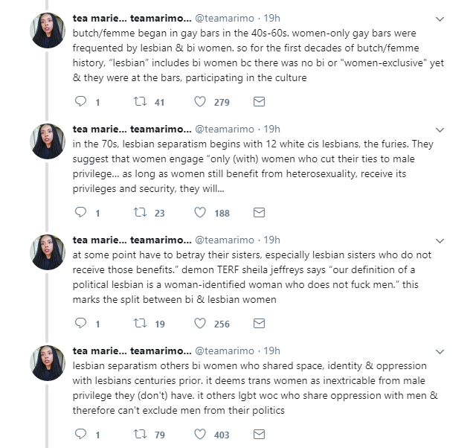Click @teamarimo handle on the Sheila Jeffreys tweet
The width and height of the screenshot is (476, 448).
[225, 240]
